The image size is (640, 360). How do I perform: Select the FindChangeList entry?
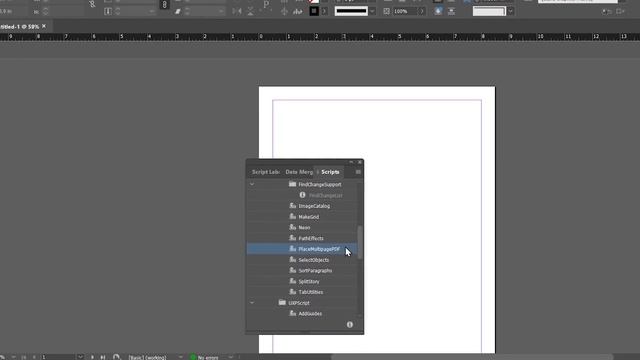(x=301, y=196)
